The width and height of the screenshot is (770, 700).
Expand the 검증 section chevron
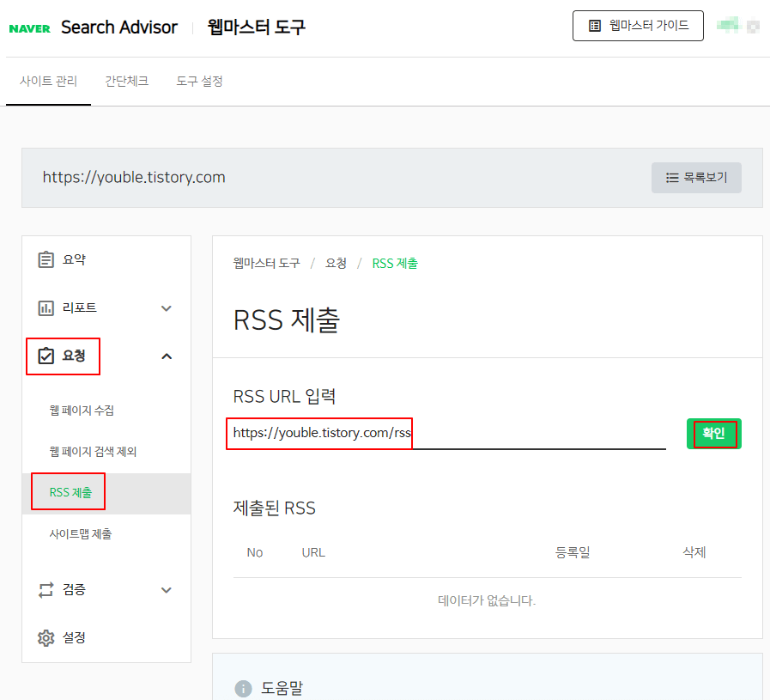tap(166, 589)
